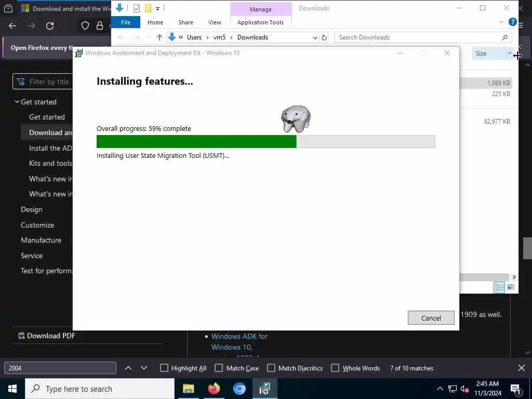Reload the Firefox page
Screen dimensions: 532x399
coord(50,26)
